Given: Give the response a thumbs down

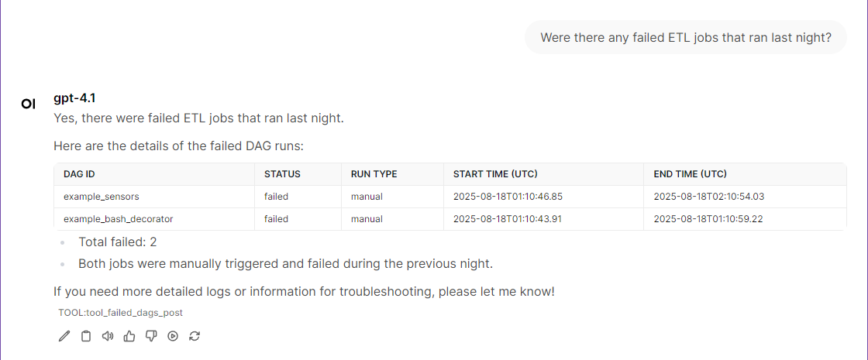Looking at the screenshot, I should pyautogui.click(x=151, y=336).
